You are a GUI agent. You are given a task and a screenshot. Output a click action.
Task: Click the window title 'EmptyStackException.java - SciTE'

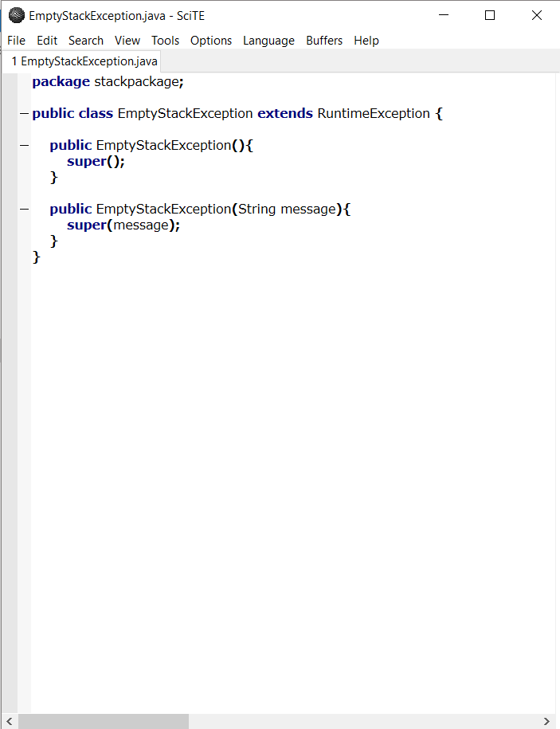pos(116,16)
